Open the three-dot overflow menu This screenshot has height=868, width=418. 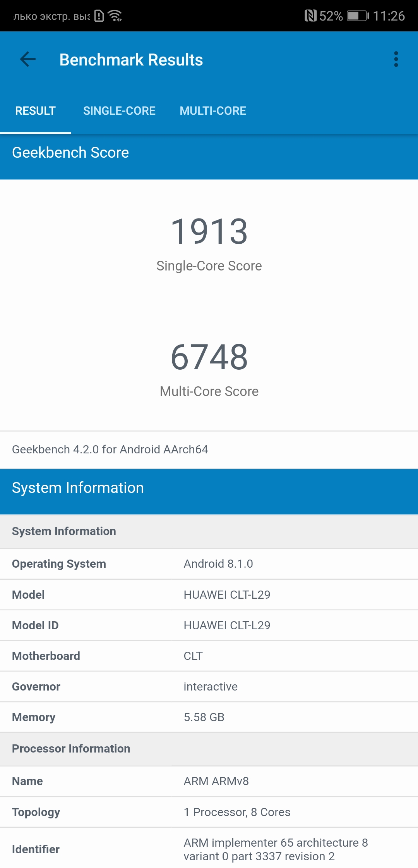[x=396, y=59]
